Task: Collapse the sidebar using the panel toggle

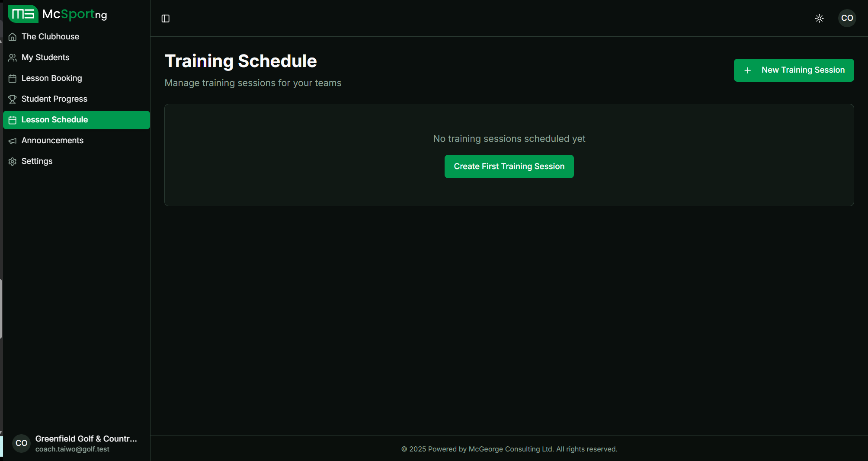Action: tap(165, 19)
